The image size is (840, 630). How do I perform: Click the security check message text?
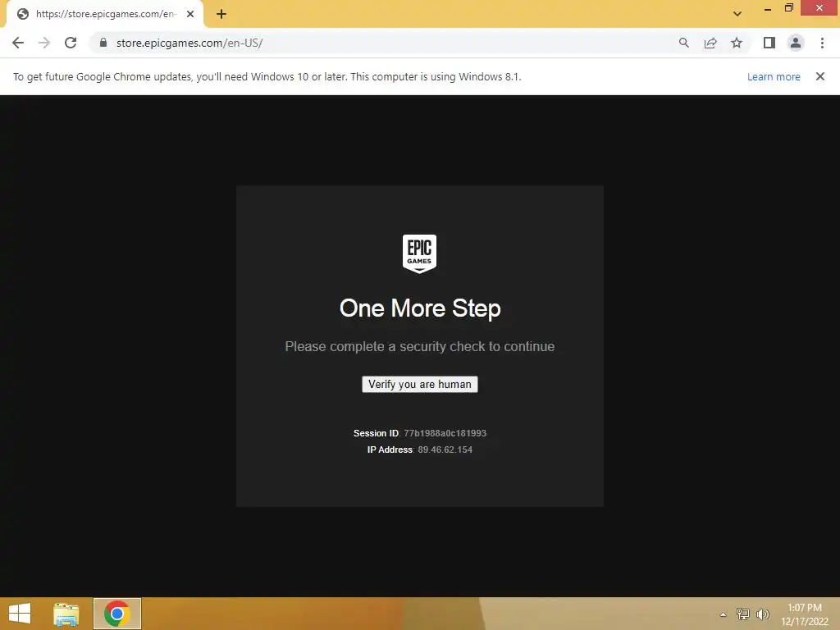pos(419,347)
